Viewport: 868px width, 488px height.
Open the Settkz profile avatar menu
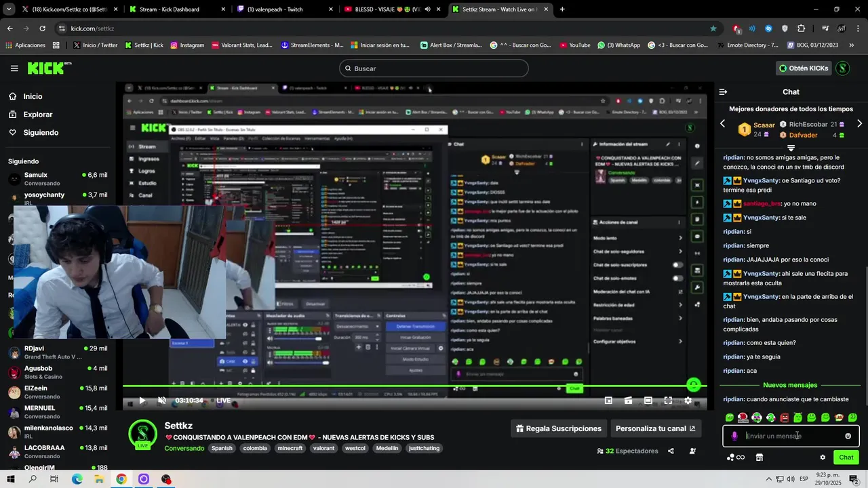pyautogui.click(x=842, y=68)
